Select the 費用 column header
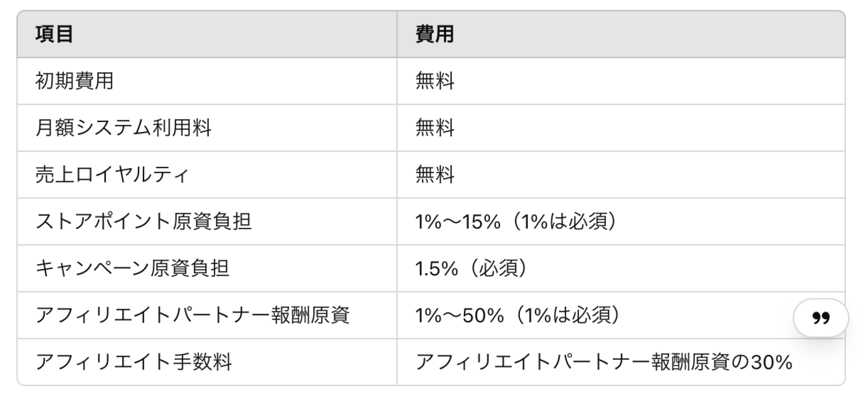The width and height of the screenshot is (868, 406). [x=434, y=34]
